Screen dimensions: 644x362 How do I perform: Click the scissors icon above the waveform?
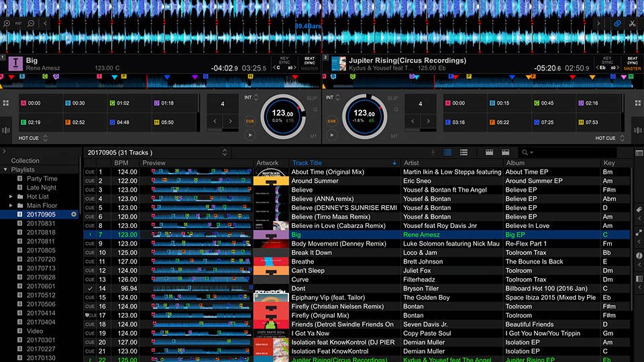pos(632,24)
